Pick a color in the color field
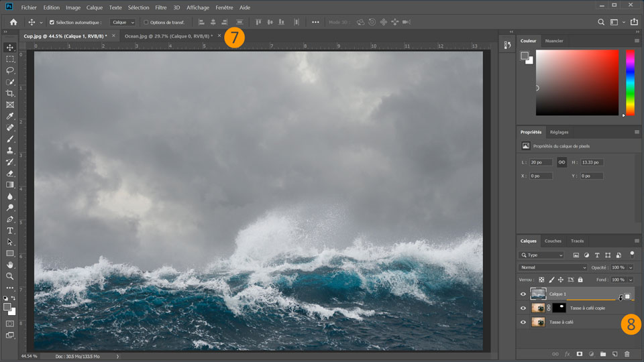Viewport: 644px width, 362px height. pos(577,82)
